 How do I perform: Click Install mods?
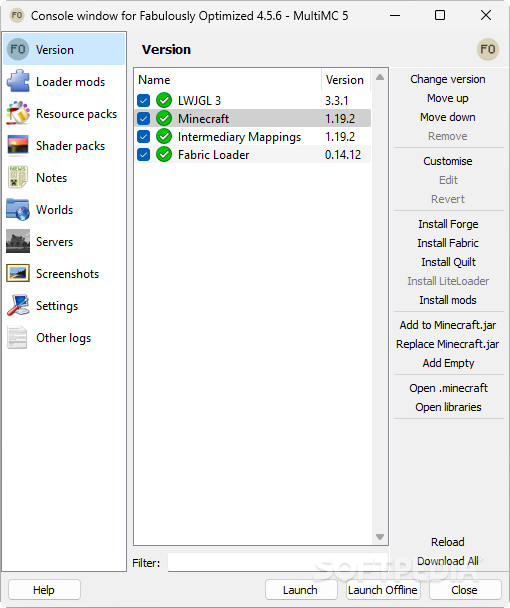(448, 300)
